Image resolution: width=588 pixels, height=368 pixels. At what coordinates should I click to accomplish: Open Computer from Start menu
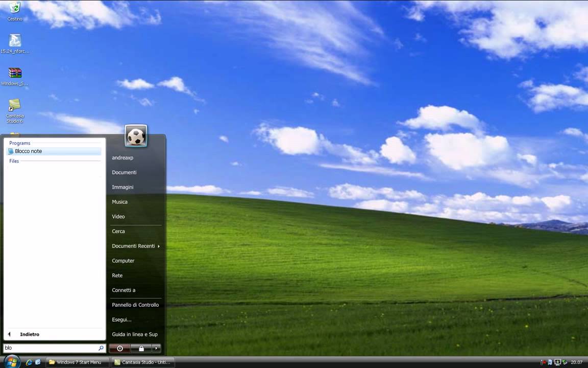pyautogui.click(x=123, y=261)
